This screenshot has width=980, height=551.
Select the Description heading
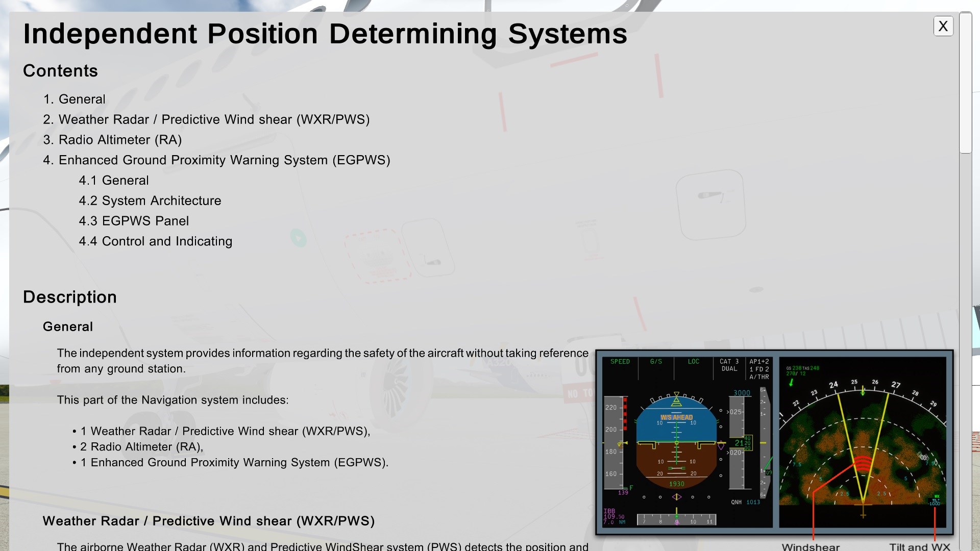click(x=69, y=297)
